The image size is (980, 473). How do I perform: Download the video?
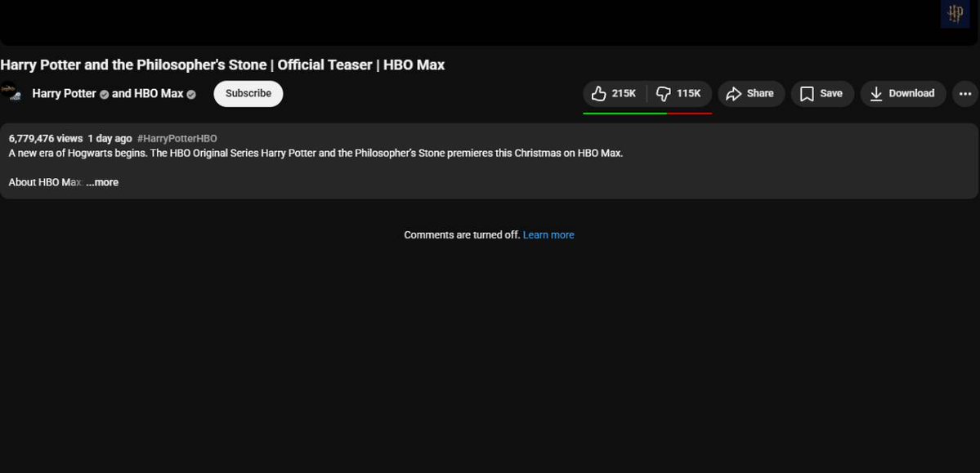point(903,94)
